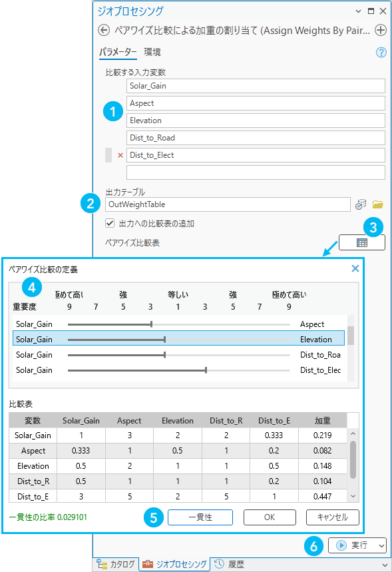Click Solar_Gain versus Dist_to_Roa slider handle
Screen dimensions: 392x572
165,354
